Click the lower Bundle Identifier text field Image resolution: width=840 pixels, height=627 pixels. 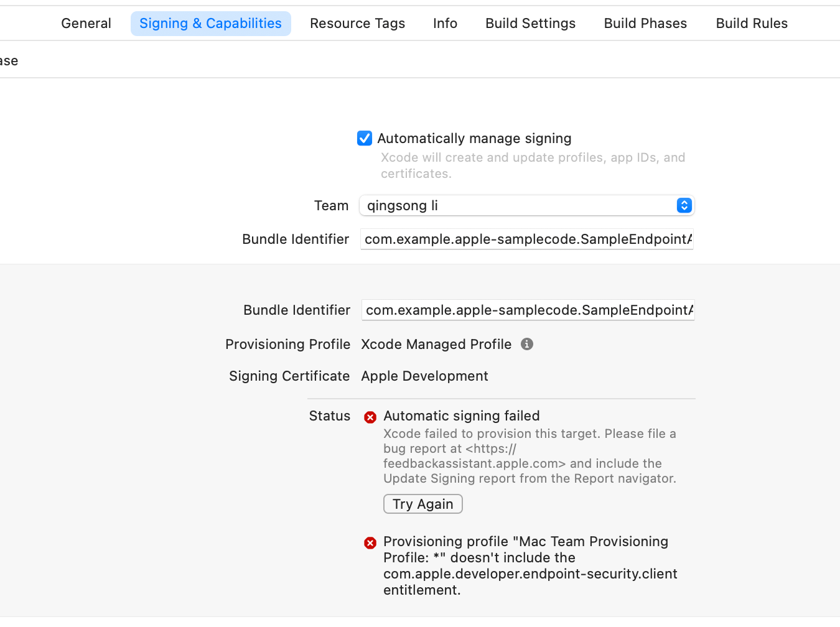tap(528, 310)
